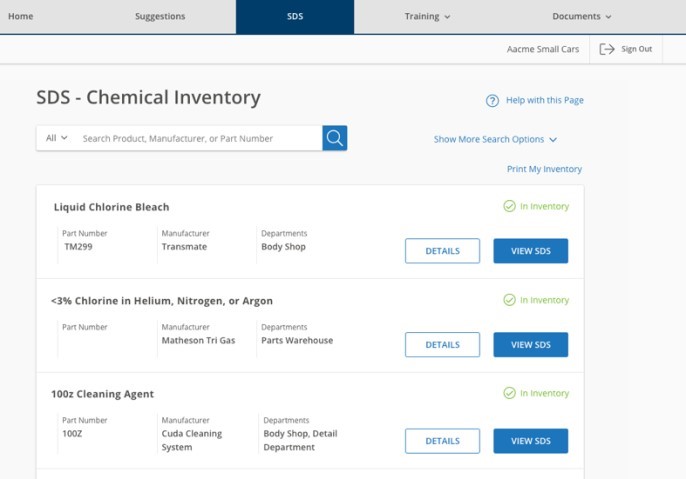Click manufacturer Matheson Tri Gas

pos(198,340)
